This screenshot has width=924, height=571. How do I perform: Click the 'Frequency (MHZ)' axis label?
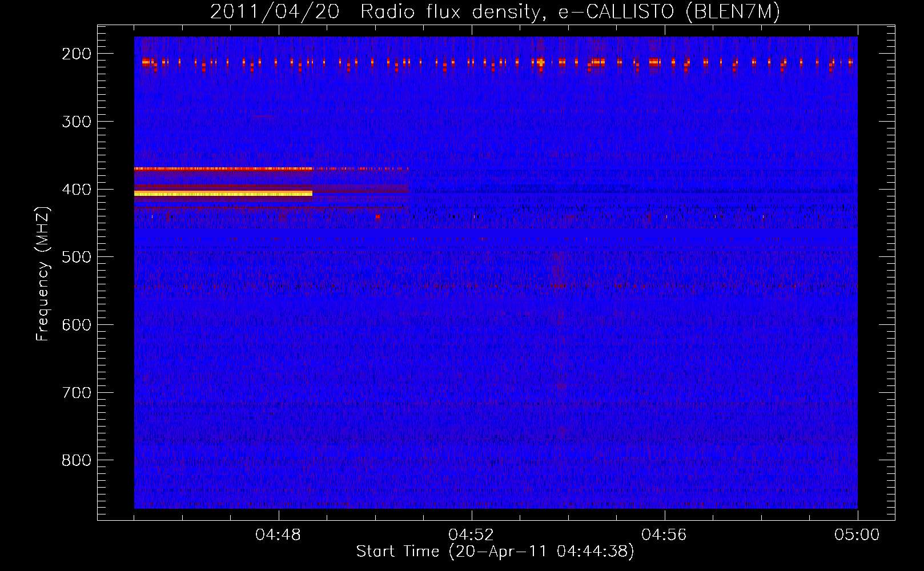[43, 274]
